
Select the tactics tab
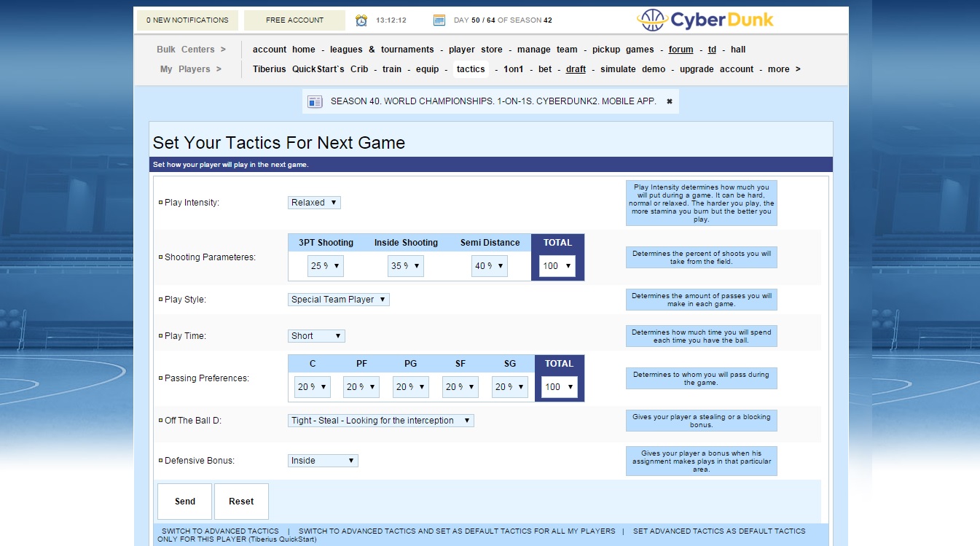(x=471, y=69)
